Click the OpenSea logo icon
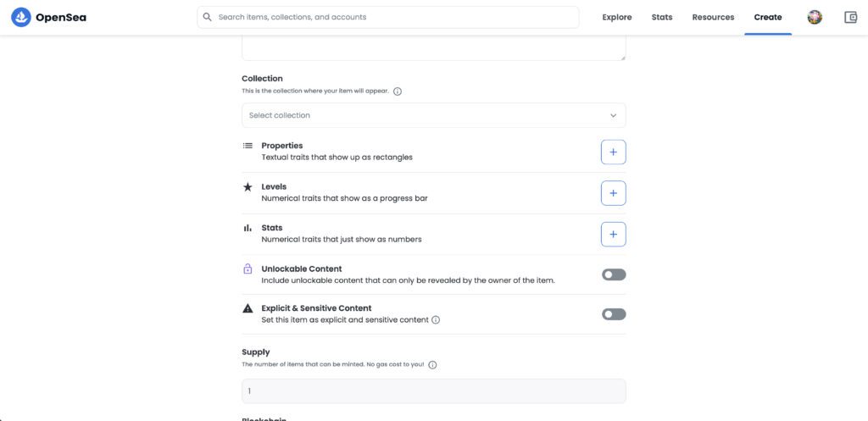868x421 pixels. 20,17
